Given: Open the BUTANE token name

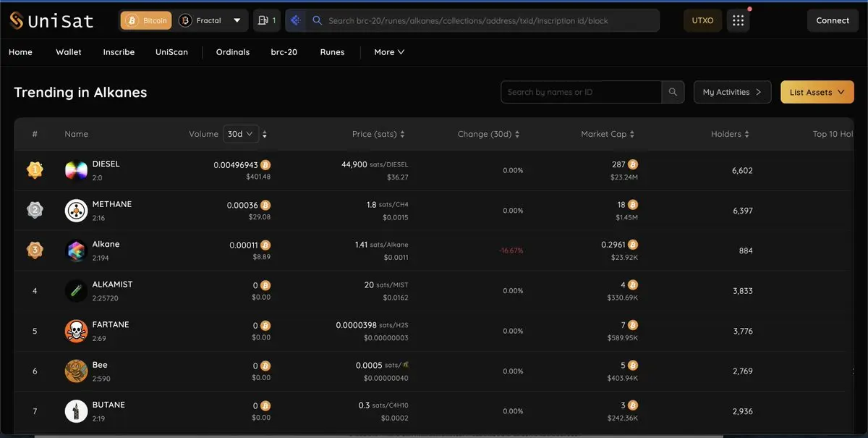Looking at the screenshot, I should coord(109,405).
